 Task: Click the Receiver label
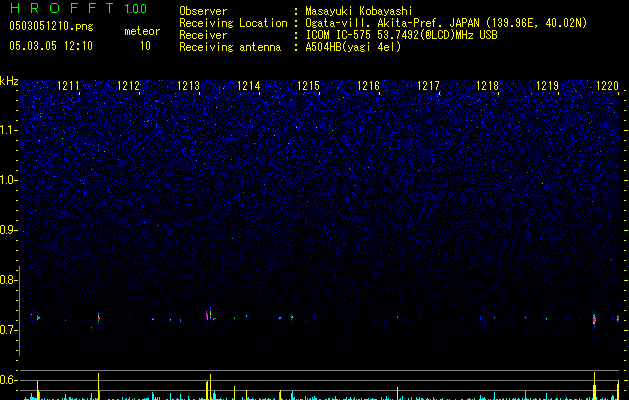point(203,35)
